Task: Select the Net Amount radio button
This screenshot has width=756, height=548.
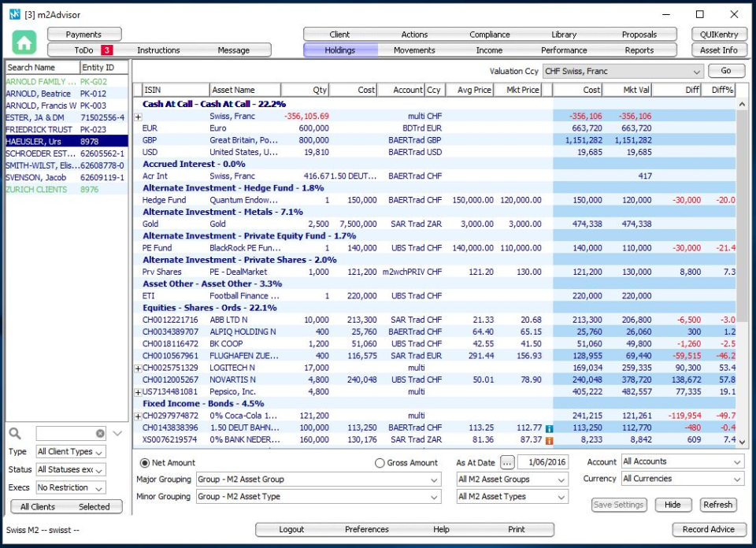Action: pos(141,463)
